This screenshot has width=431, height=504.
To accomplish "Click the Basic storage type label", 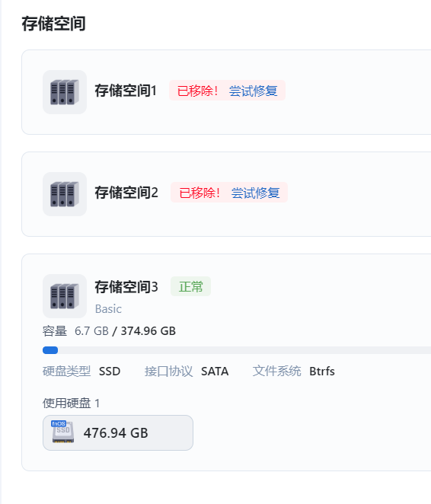I will point(108,309).
